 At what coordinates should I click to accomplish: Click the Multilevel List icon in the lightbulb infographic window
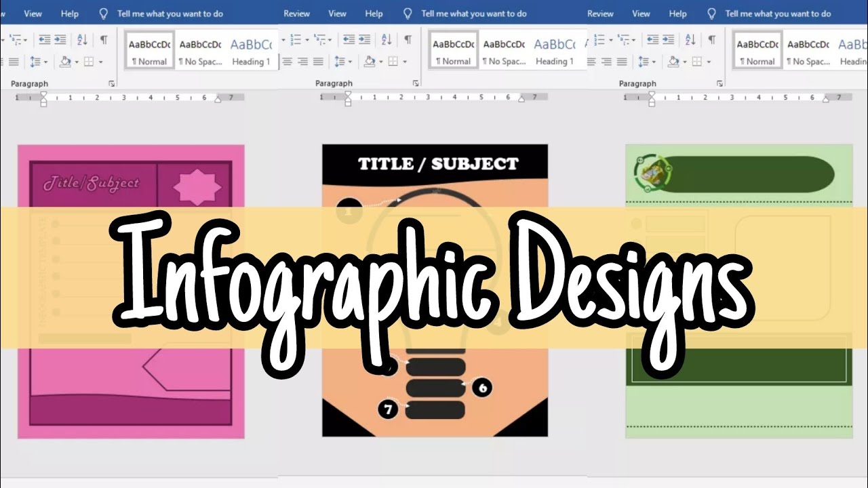(318, 40)
